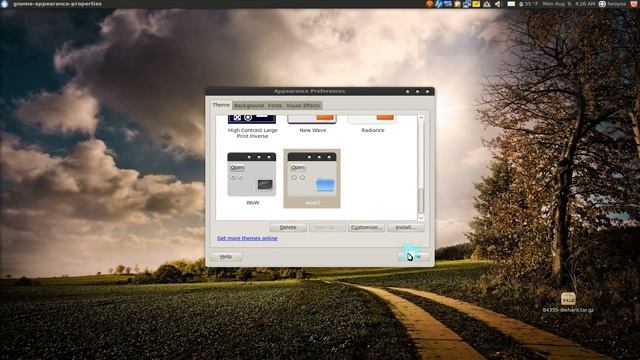
Task: Click the Appearance Preferences window close button
Action: point(427,91)
